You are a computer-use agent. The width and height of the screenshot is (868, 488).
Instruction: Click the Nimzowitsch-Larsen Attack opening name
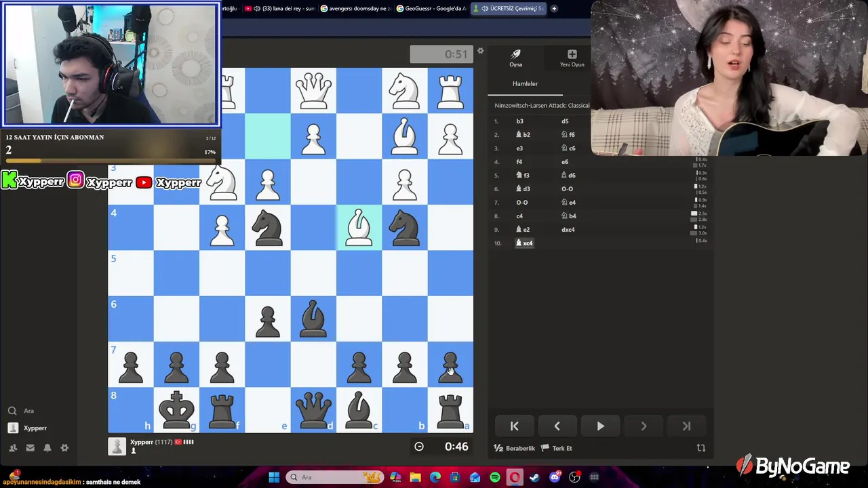542,105
